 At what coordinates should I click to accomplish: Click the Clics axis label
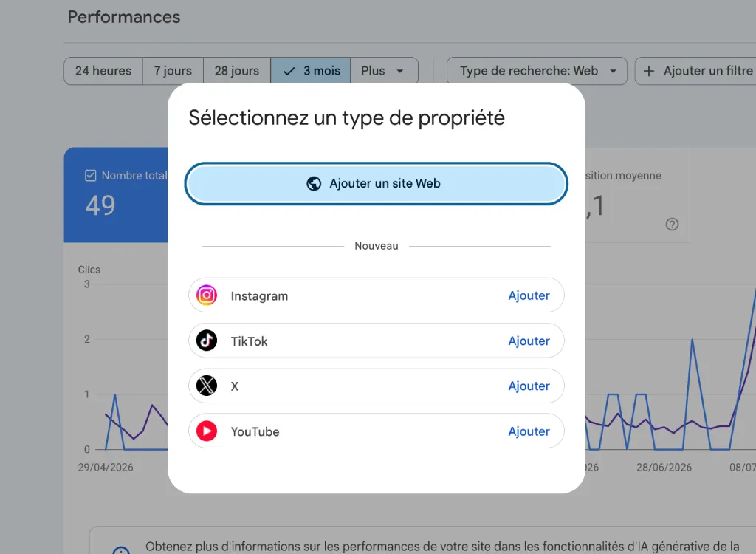pos(89,270)
